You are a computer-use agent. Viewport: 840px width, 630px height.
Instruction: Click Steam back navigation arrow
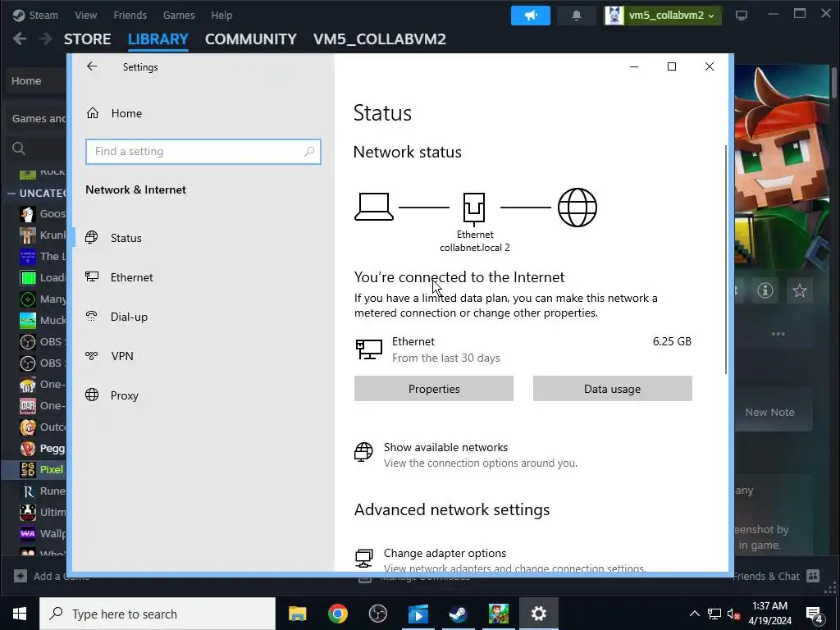pyautogui.click(x=20, y=39)
